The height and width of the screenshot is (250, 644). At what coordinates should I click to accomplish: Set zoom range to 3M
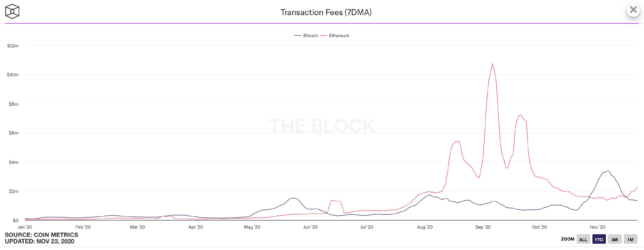(x=614, y=239)
